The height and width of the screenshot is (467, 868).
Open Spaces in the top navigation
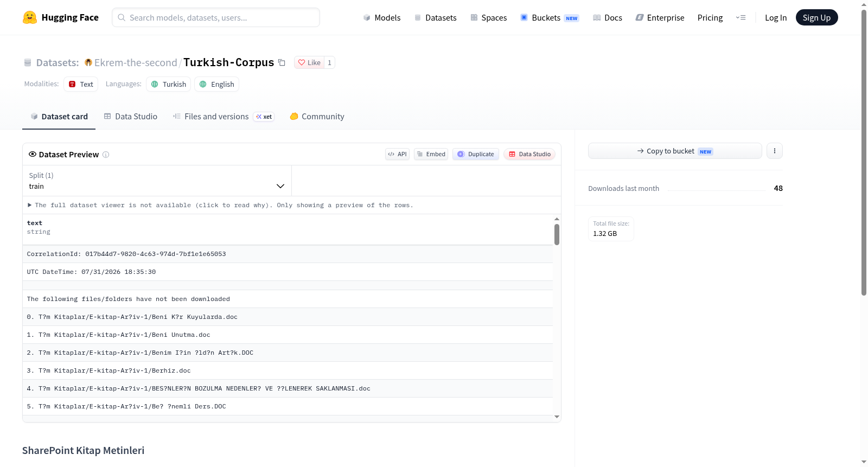[489, 17]
